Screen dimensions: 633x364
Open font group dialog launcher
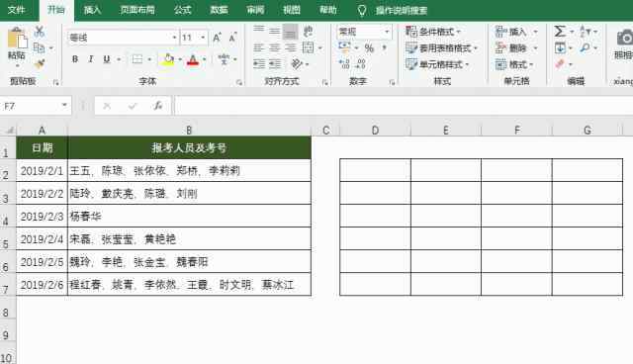pyautogui.click(x=239, y=82)
